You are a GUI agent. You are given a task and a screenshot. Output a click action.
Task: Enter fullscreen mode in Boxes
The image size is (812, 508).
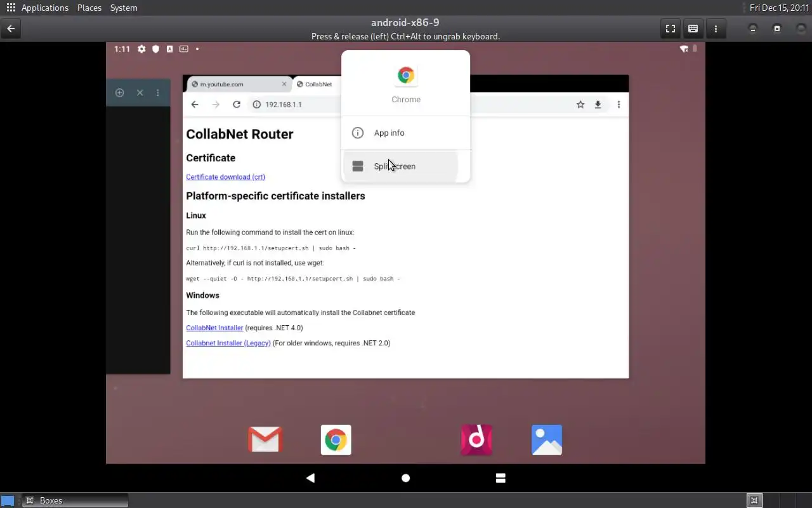pos(670,29)
